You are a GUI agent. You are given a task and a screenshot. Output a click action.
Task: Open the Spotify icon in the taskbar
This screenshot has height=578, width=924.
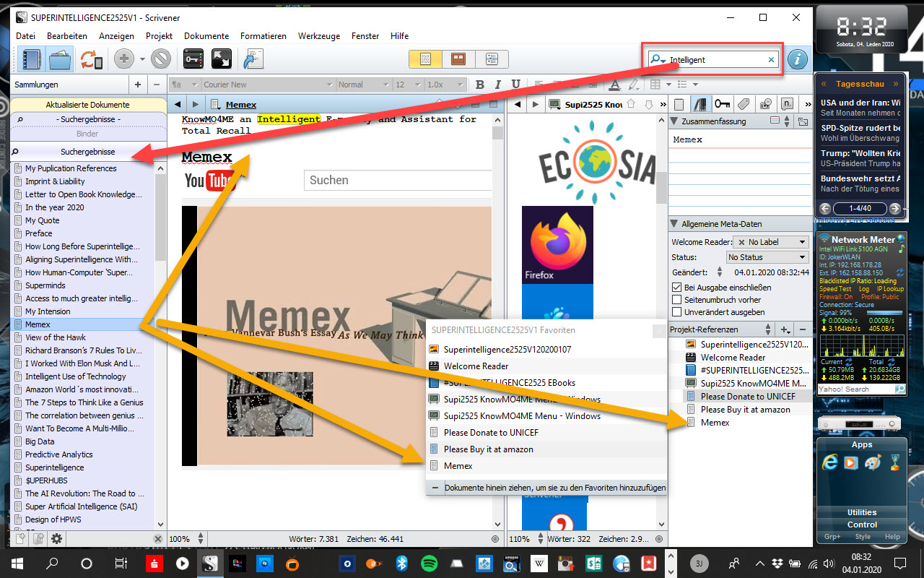pos(429,564)
